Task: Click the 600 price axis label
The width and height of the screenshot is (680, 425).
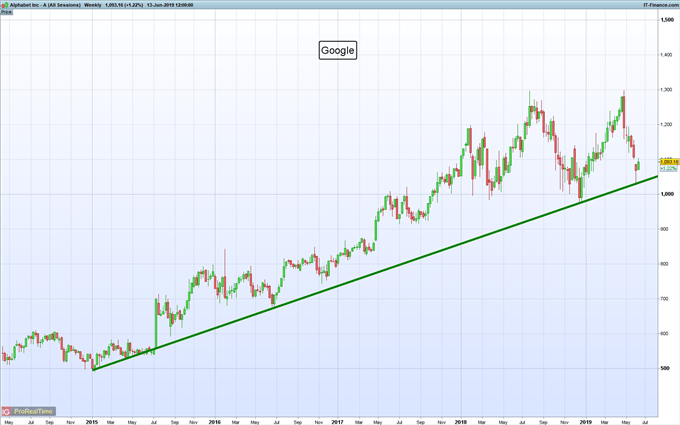Action: [x=664, y=333]
